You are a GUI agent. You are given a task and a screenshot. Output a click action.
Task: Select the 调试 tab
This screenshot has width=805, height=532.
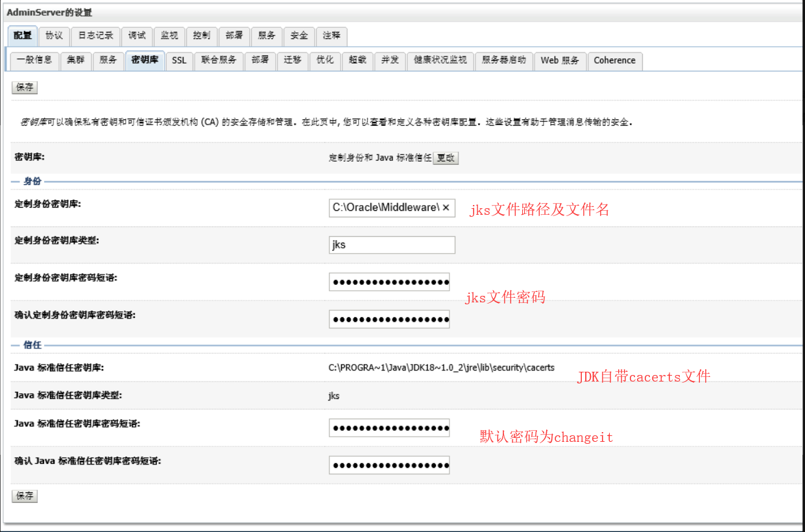tap(137, 36)
